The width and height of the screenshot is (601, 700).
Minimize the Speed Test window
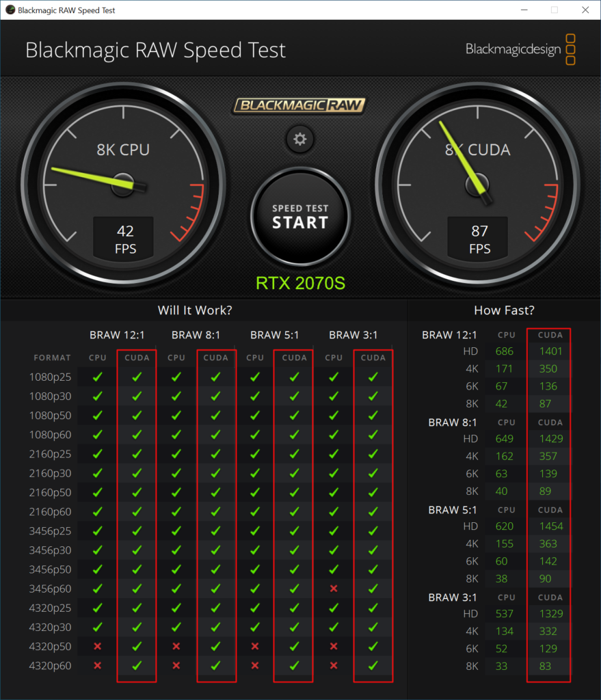[524, 10]
